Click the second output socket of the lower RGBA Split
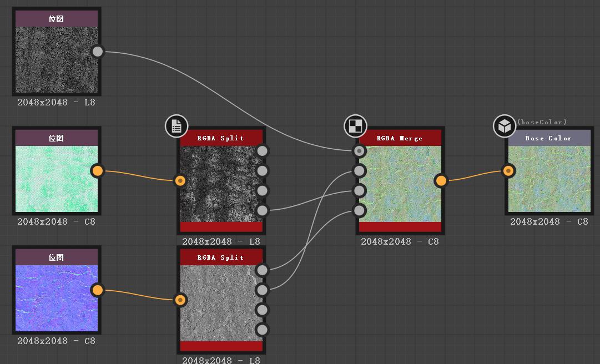Viewport: 600px width, 364px height. point(261,290)
